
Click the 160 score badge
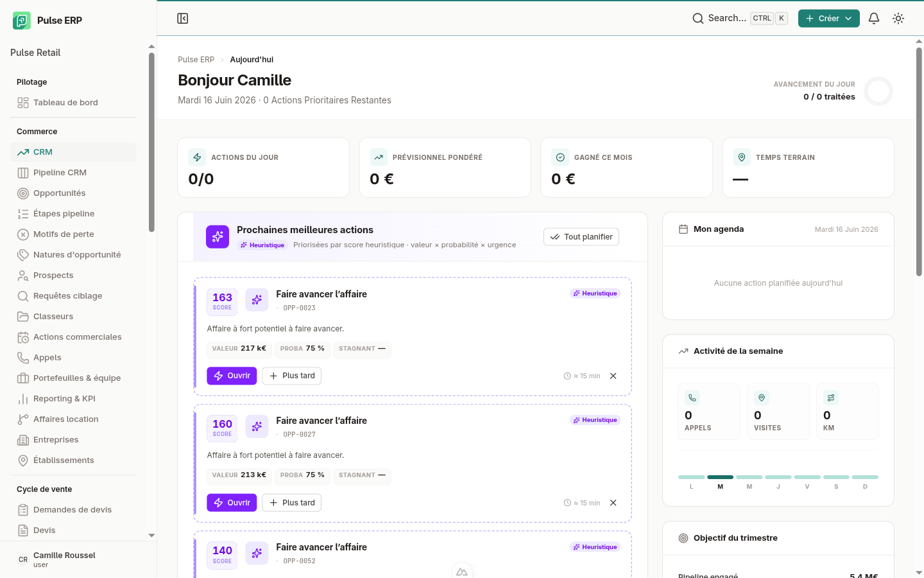pyautogui.click(x=222, y=428)
